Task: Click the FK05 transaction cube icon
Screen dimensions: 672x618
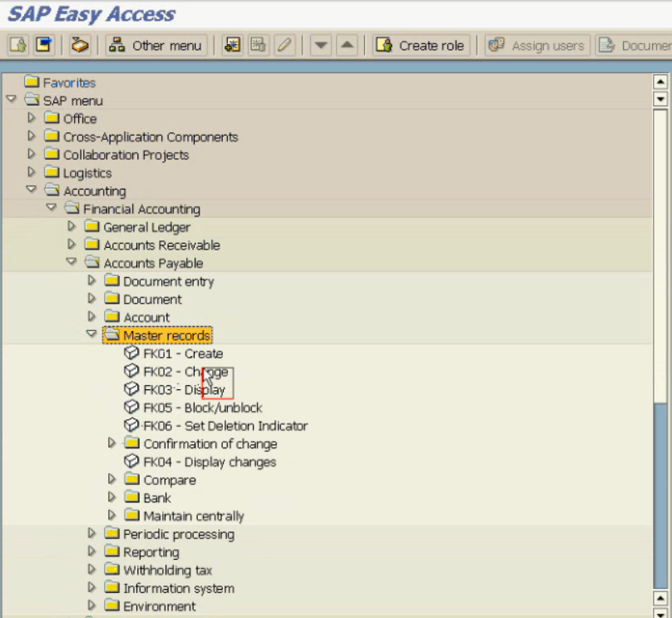Action: (131, 407)
